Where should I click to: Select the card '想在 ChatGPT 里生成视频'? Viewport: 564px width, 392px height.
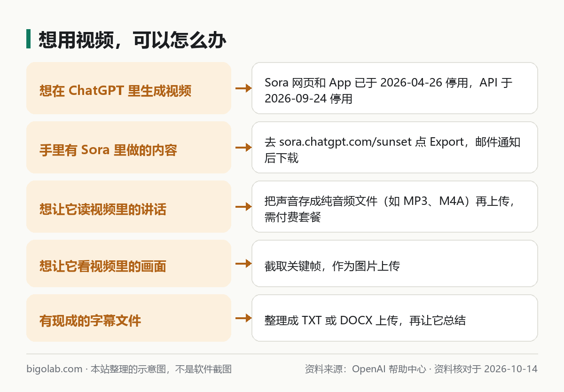click(129, 88)
